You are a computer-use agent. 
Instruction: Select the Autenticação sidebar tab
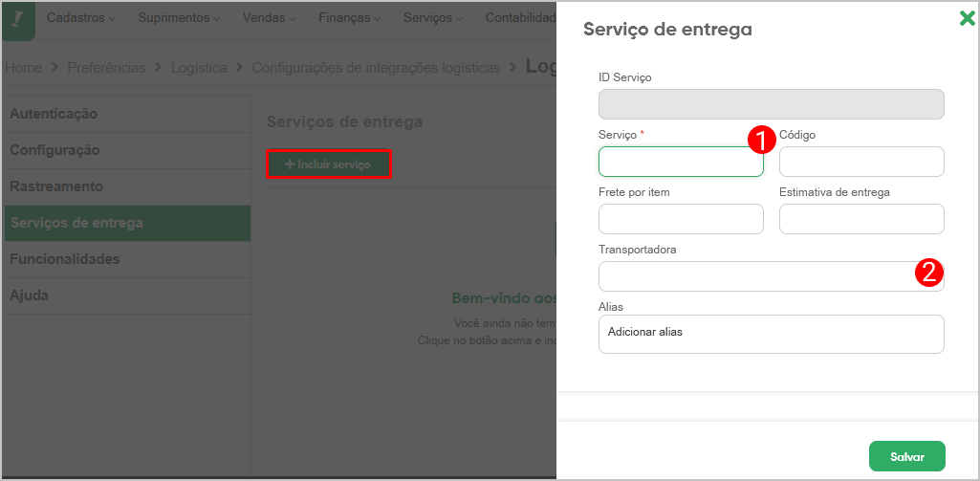pos(127,115)
